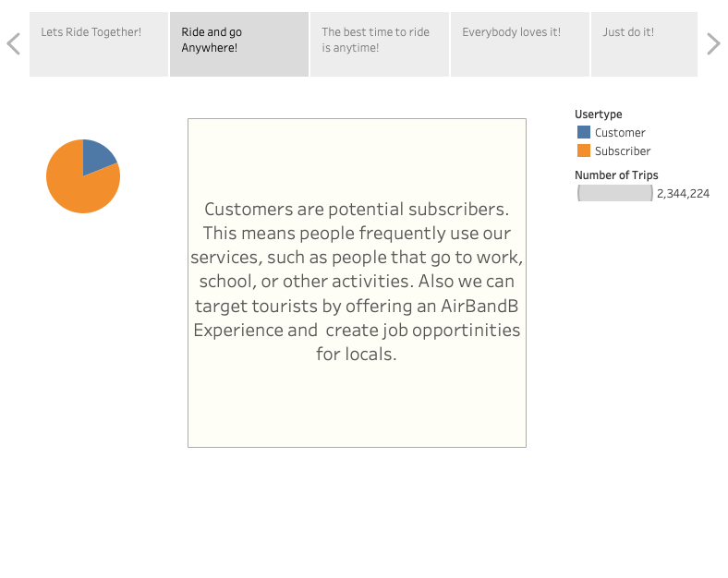Click the 'Customers are potential subscribers' text box
Image resolution: width=728 pixels, height=578 pixels.
pyautogui.click(x=357, y=282)
